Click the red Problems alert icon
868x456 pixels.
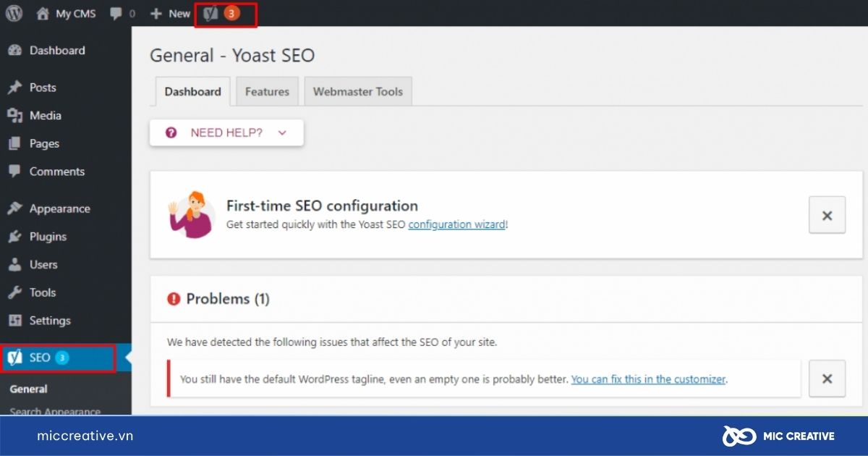click(x=174, y=299)
